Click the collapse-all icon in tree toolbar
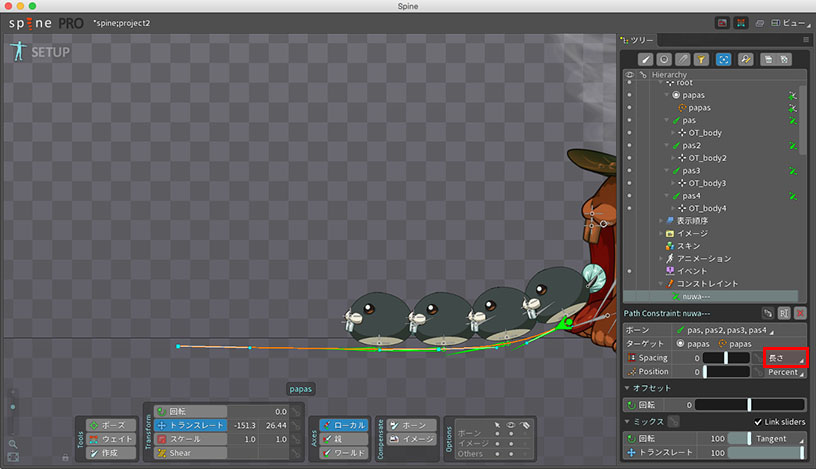Viewport: 816px width, 469px height. [x=769, y=59]
